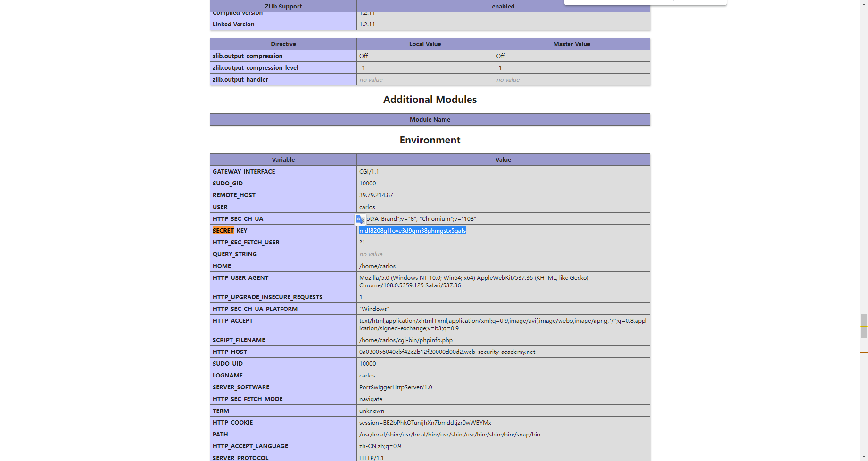Click the REMOTE_HOST variable cell
Screen dimensions: 868x461
pos(283,195)
